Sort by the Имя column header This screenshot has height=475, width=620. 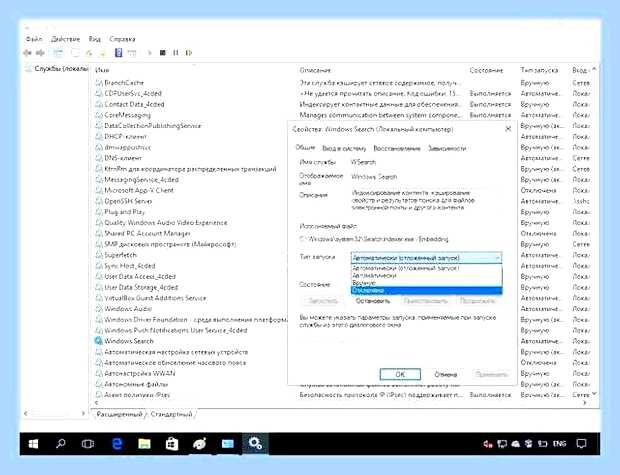(x=102, y=70)
